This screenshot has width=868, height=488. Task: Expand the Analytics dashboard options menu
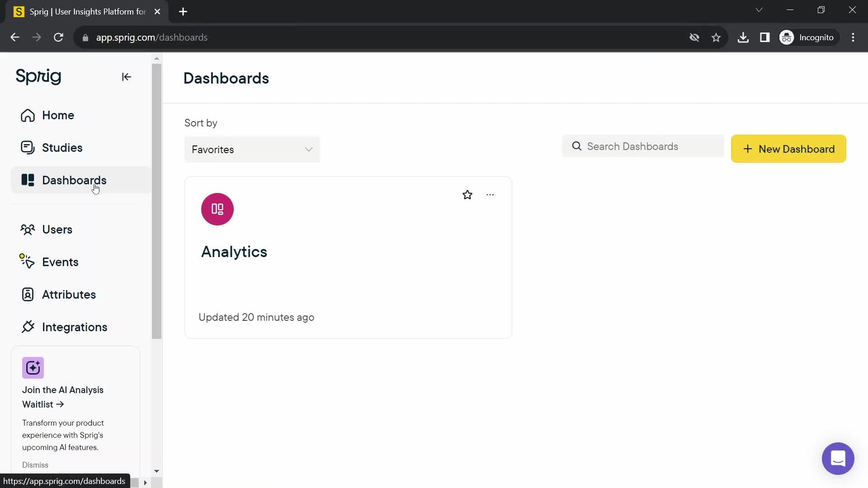490,194
